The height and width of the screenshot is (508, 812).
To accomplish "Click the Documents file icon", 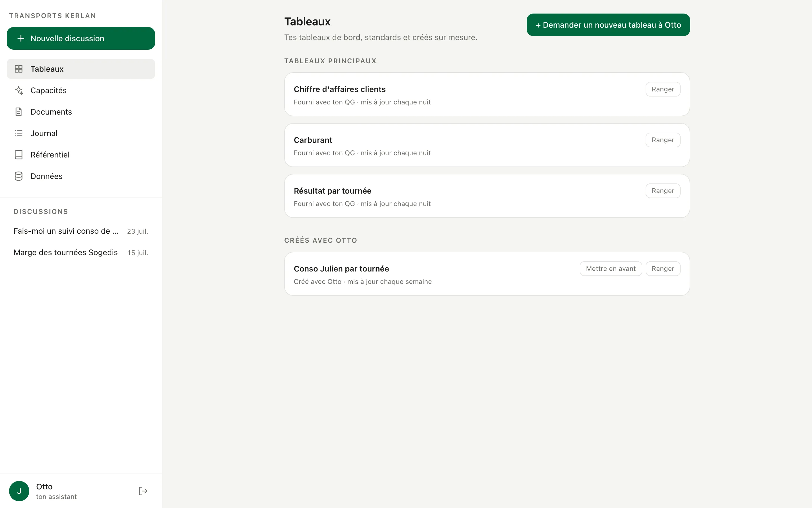I will [x=19, y=112].
